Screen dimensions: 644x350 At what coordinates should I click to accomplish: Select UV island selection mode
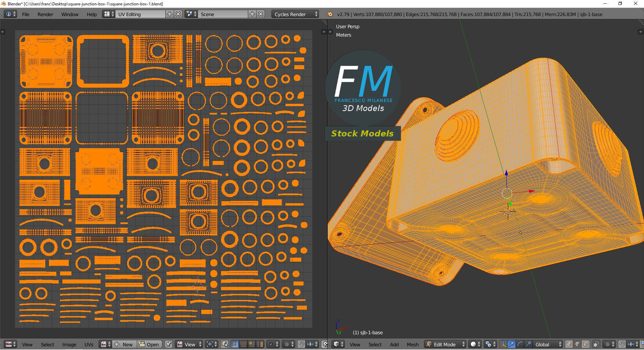click(x=260, y=344)
